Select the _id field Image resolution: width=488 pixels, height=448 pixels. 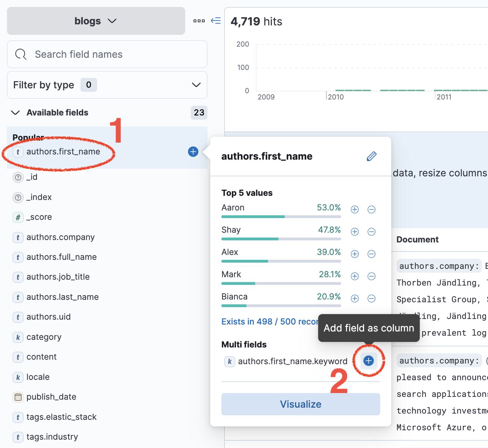click(x=32, y=177)
